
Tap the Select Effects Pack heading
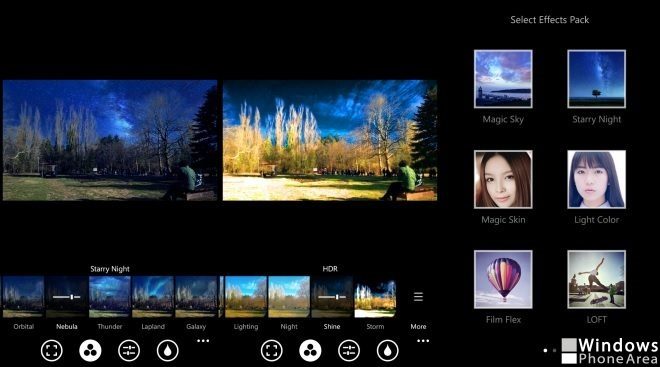549,20
